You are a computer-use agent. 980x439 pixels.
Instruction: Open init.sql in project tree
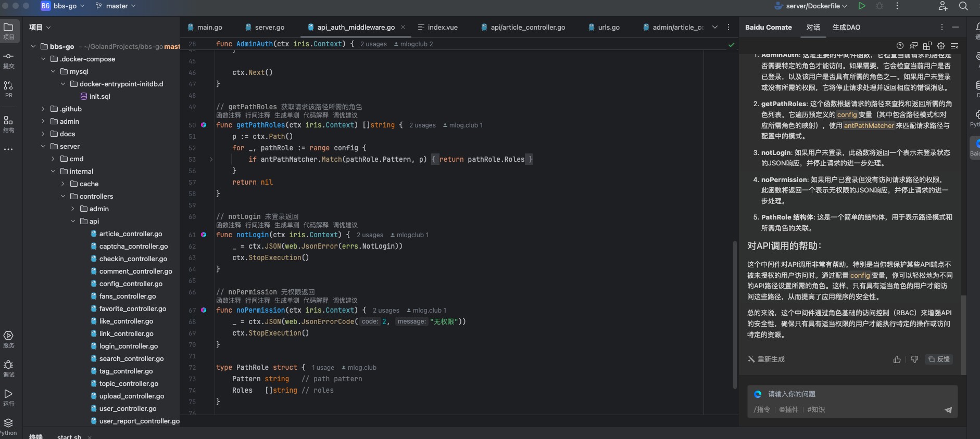95,96
